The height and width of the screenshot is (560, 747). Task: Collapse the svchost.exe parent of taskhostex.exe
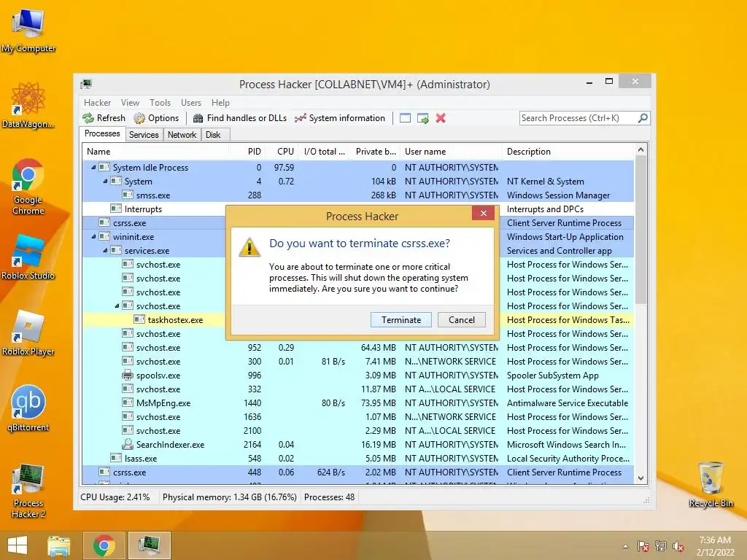117,306
